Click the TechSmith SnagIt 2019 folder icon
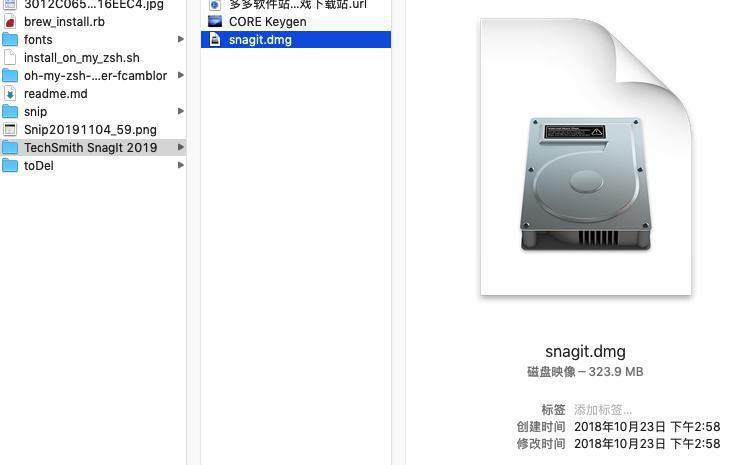Screen dimensions: 738x465 (10, 147)
